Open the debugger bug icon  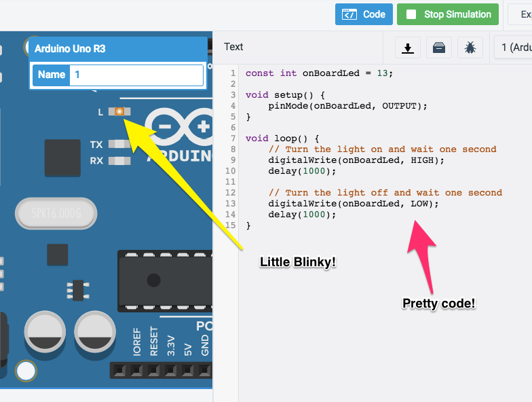click(x=470, y=48)
